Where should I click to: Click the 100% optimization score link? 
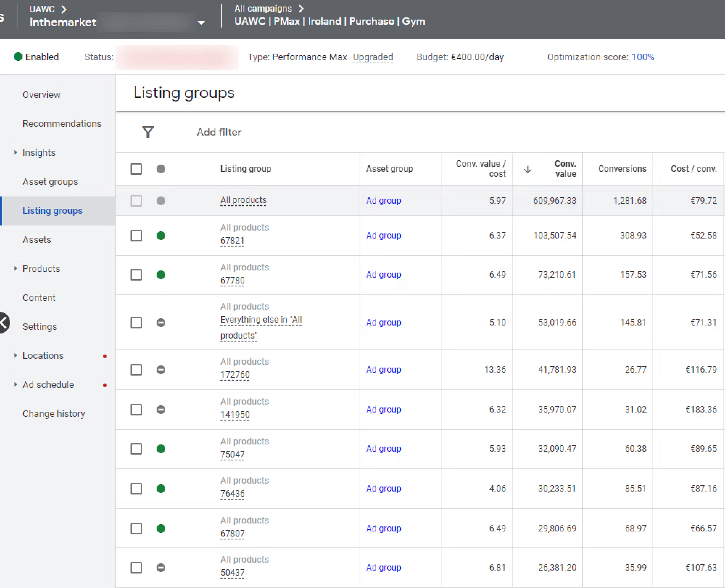(643, 57)
